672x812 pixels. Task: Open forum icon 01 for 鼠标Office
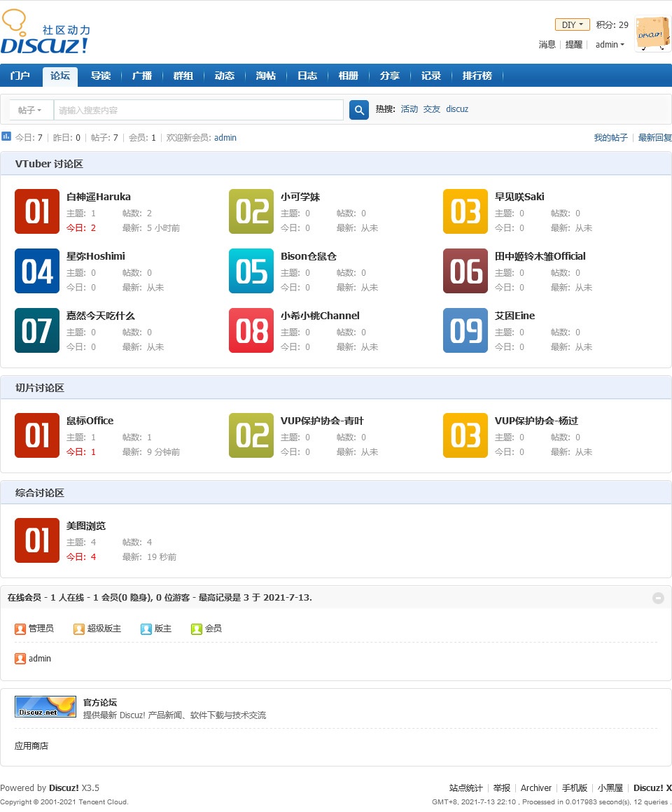[37, 435]
